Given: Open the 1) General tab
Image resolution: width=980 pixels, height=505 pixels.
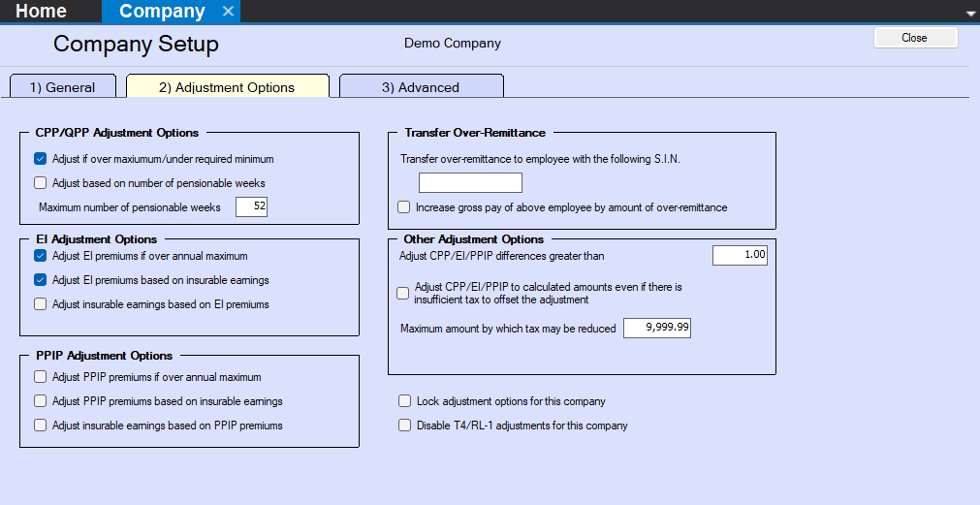Looking at the screenshot, I should pos(63,87).
